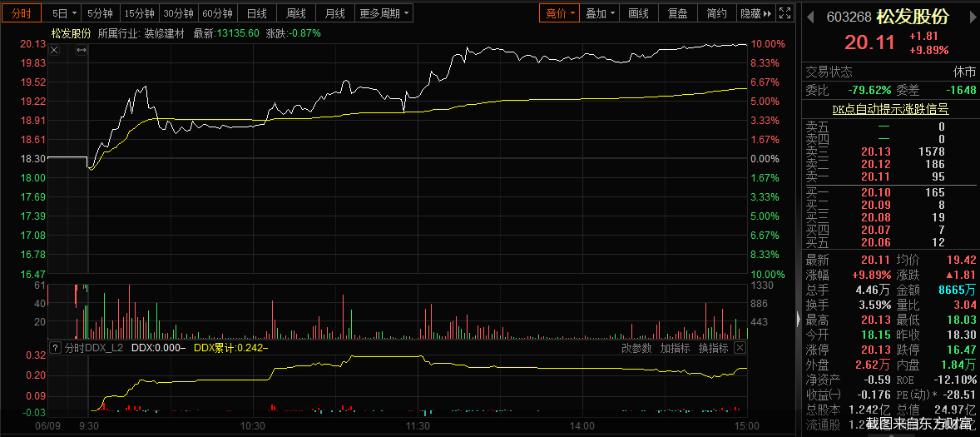Close the pre-market auction area with X icon
This screenshot has width=980, height=437.
tap(54, 51)
